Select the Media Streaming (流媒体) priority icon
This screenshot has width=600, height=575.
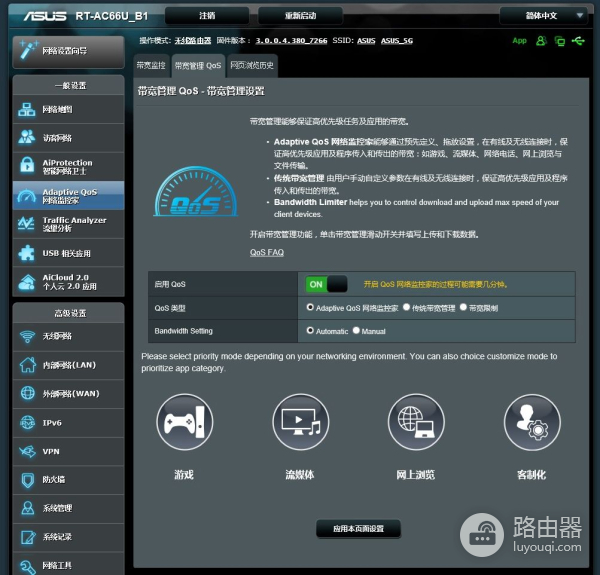(x=301, y=422)
